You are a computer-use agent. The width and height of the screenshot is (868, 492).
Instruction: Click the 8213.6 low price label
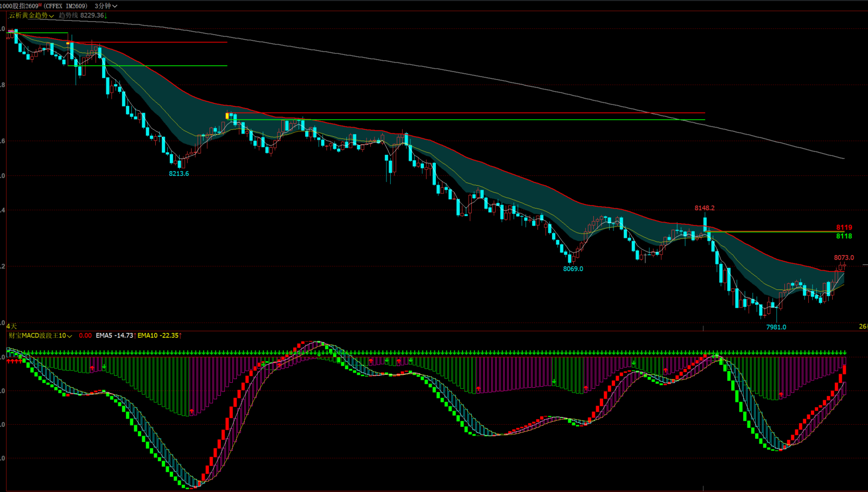coord(179,174)
